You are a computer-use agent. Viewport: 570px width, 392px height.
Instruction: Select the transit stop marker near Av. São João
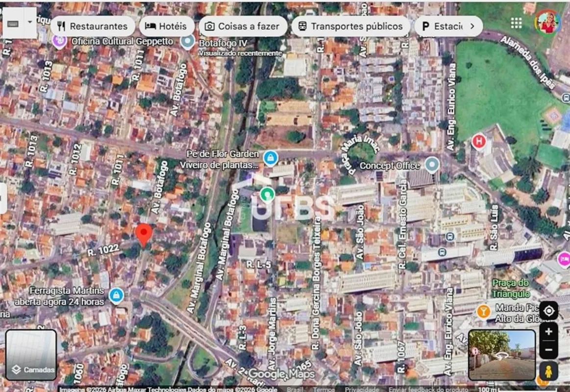pos(443,252)
